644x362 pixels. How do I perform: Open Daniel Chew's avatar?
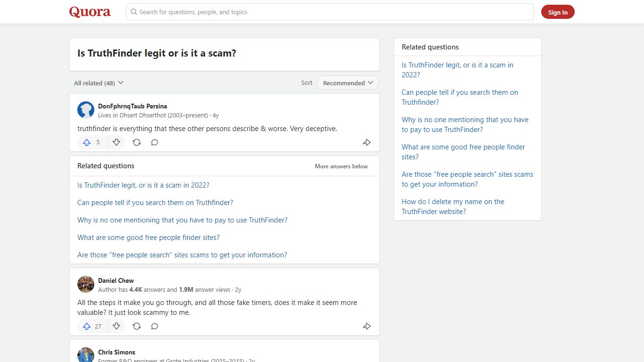[86, 284]
